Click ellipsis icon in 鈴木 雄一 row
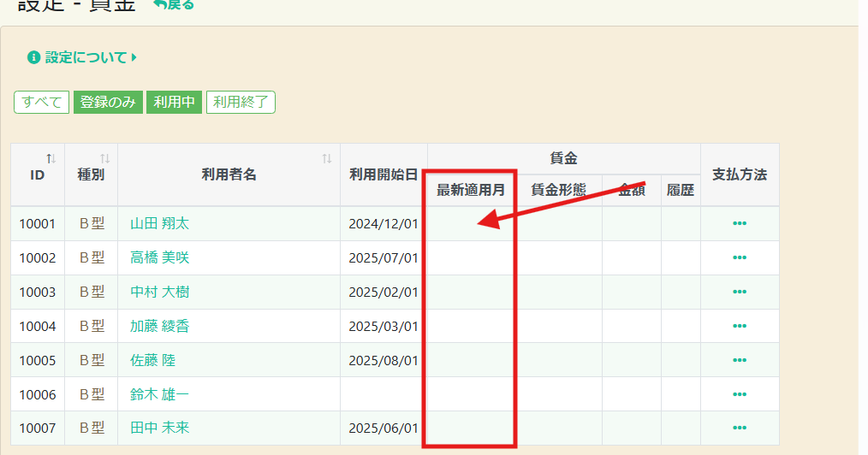Viewport: 868px width, 455px height. [740, 394]
